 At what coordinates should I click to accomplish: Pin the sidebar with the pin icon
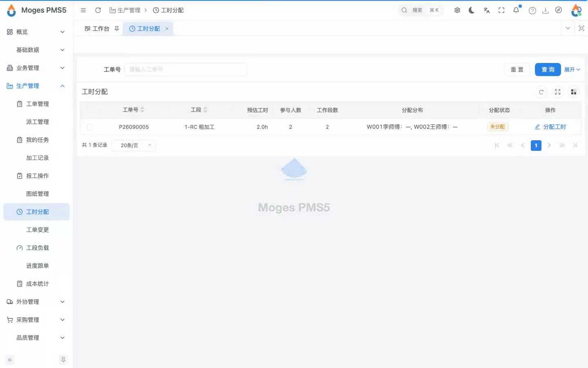coord(63,360)
